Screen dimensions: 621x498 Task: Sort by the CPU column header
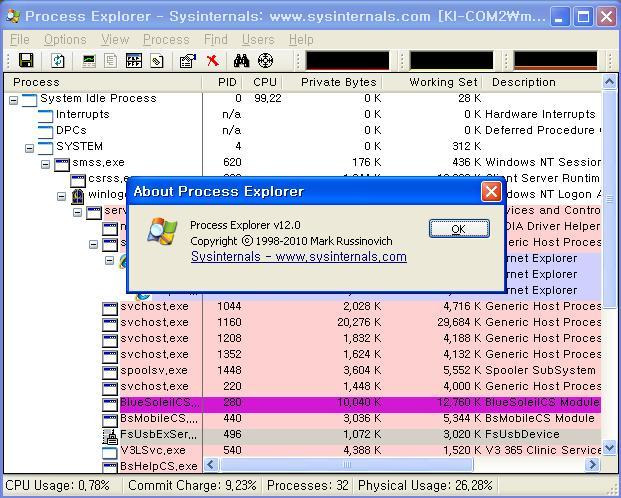pyautogui.click(x=262, y=82)
